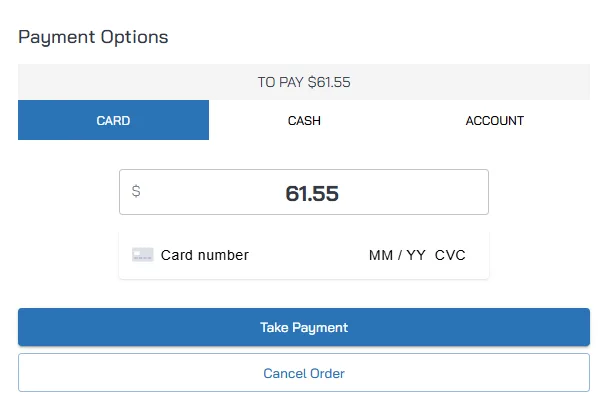Click the TO PAY label text

pyautogui.click(x=280, y=82)
